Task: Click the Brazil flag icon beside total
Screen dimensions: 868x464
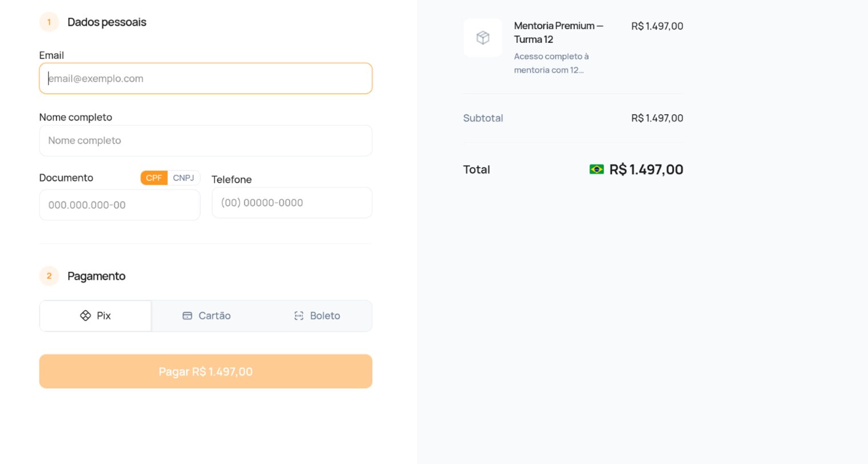Action: coord(597,170)
